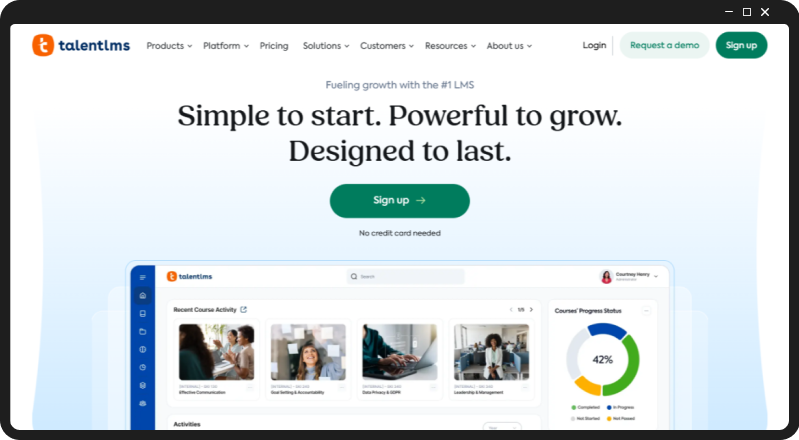This screenshot has height=440, width=799.
Task: Click the large green Sign up button
Action: [400, 201]
